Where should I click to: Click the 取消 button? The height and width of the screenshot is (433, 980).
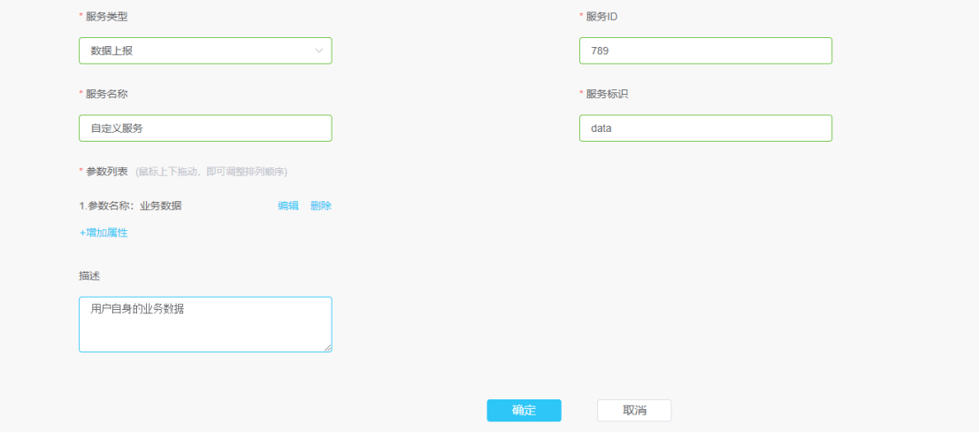click(634, 411)
